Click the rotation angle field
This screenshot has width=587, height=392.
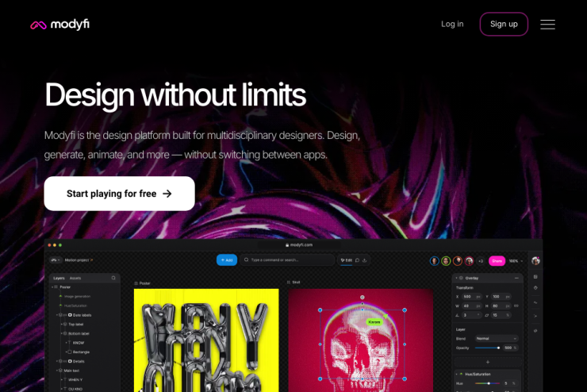point(472,315)
